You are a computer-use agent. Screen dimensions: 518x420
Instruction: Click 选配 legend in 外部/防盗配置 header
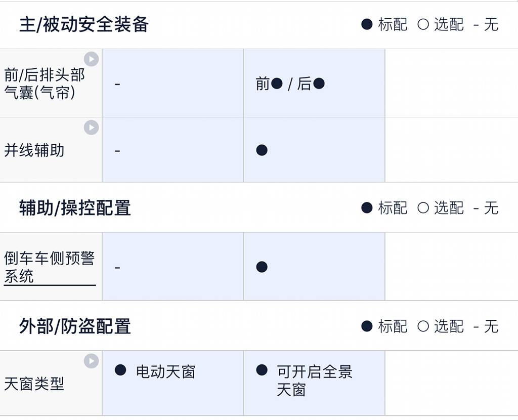pyautogui.click(x=441, y=326)
